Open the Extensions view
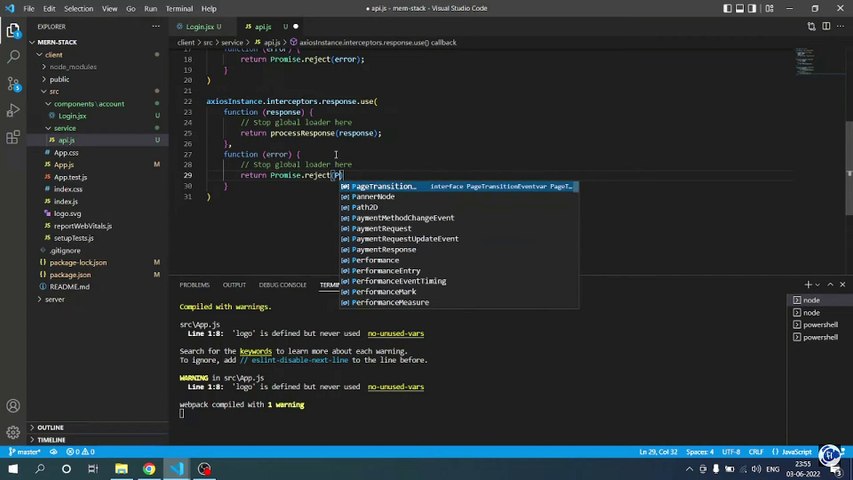The image size is (853, 480). [13, 137]
